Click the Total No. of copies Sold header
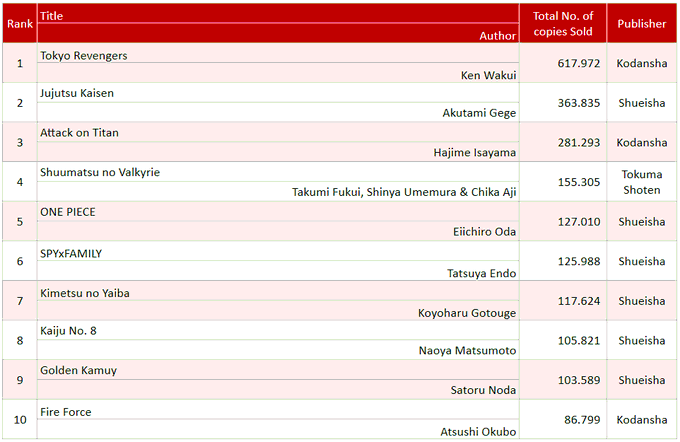Image resolution: width=680 pixels, height=442 pixels. click(563, 24)
